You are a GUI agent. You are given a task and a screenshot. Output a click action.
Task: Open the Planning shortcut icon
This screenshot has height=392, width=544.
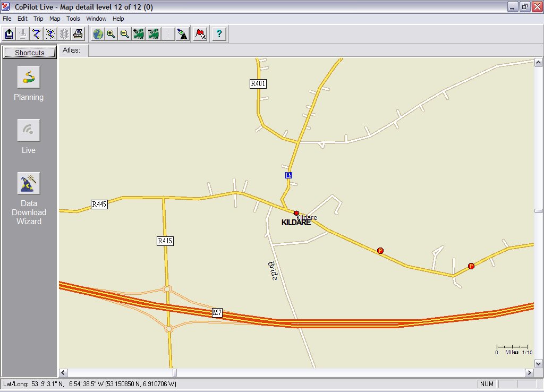(x=29, y=77)
